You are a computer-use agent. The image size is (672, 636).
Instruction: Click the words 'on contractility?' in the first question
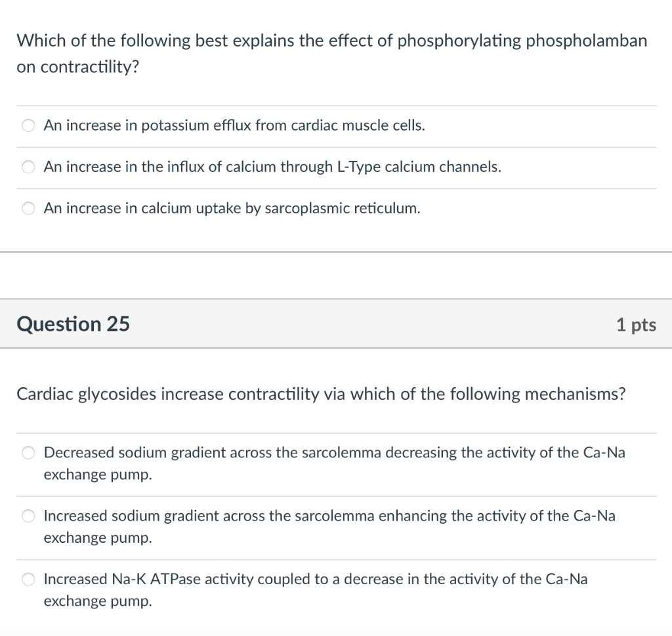coord(78,68)
